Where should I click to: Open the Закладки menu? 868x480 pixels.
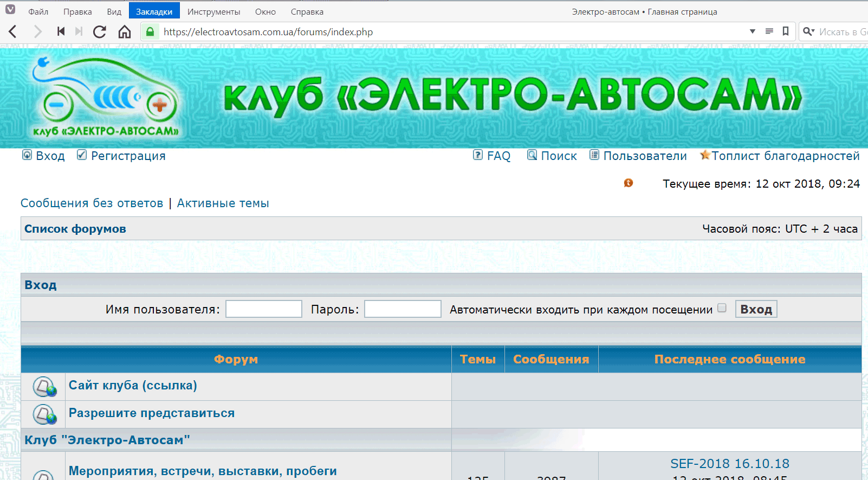154,11
